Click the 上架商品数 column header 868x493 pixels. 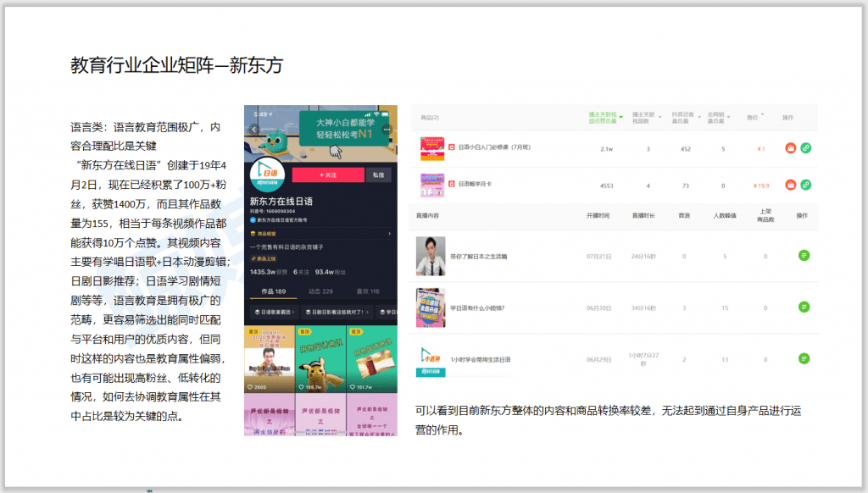pyautogui.click(x=765, y=216)
